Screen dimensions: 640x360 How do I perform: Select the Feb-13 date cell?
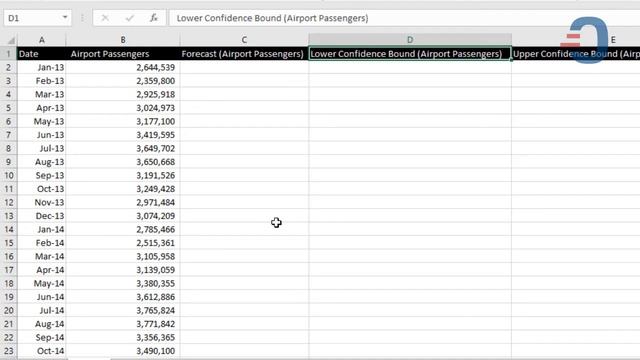click(41, 81)
